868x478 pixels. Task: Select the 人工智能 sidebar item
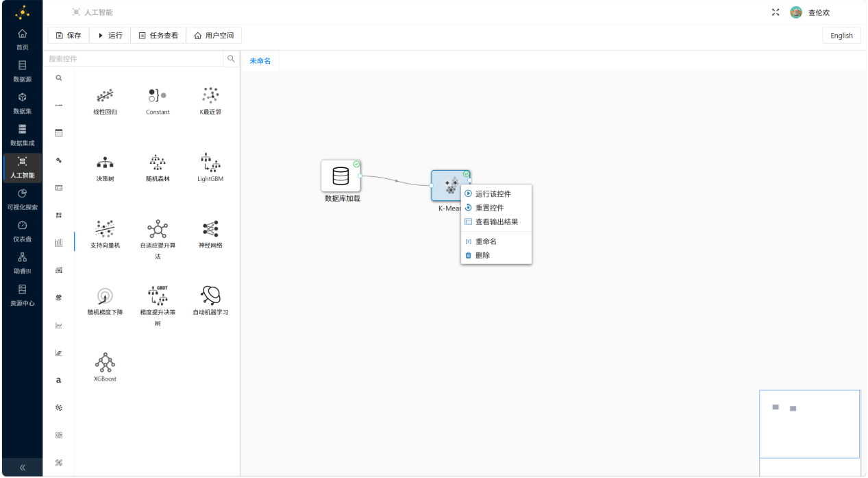[22, 167]
